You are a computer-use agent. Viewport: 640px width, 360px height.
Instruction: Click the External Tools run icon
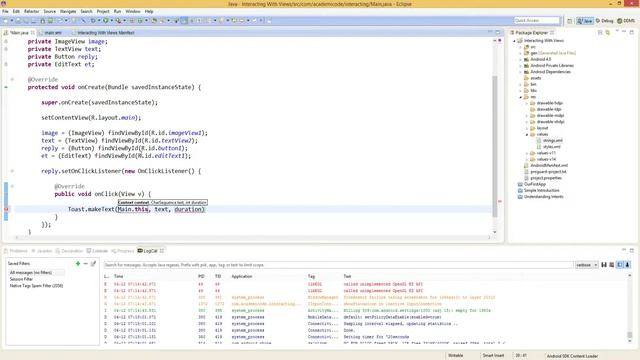pyautogui.click(x=118, y=20)
